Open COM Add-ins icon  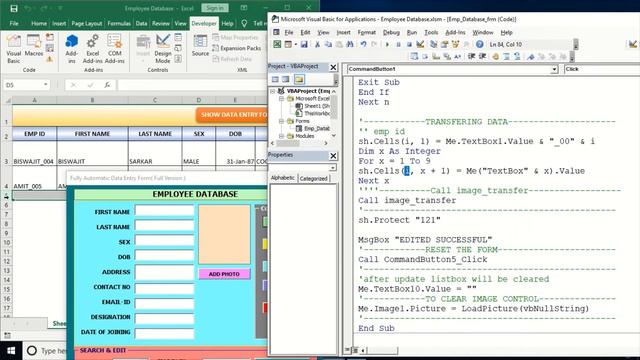pos(114,48)
